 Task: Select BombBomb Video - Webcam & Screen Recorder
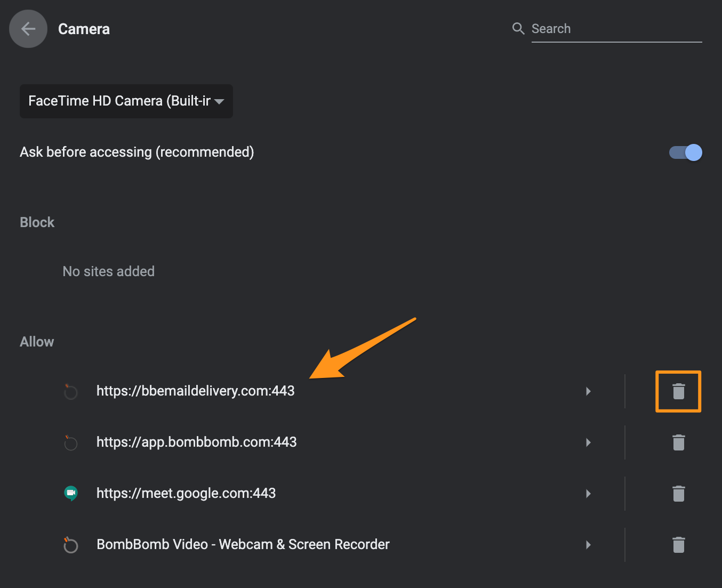243,544
